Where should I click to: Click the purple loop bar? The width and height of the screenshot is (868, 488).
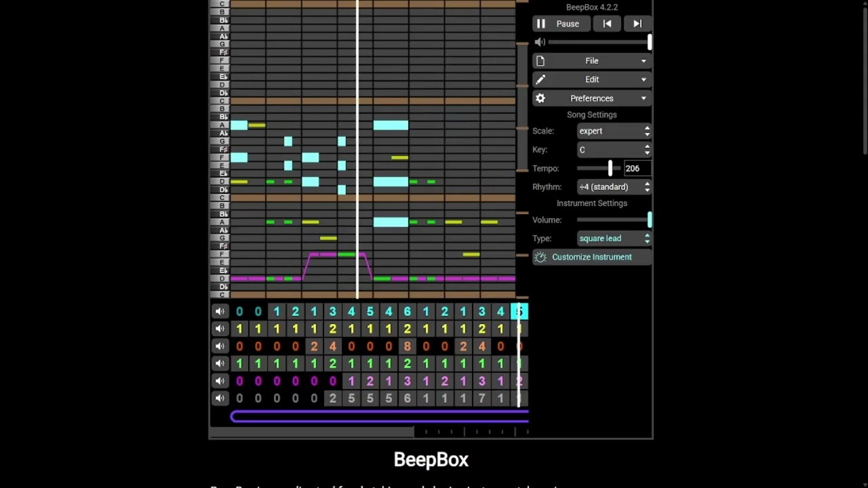pos(380,416)
